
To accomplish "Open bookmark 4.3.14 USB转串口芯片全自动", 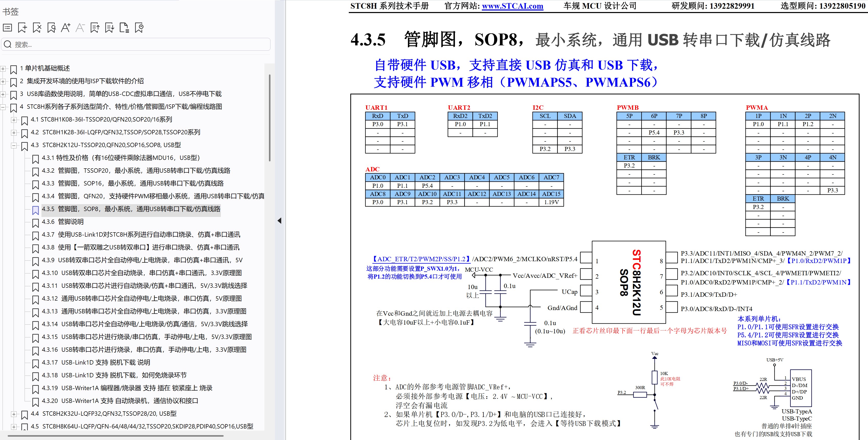I will pos(145,324).
